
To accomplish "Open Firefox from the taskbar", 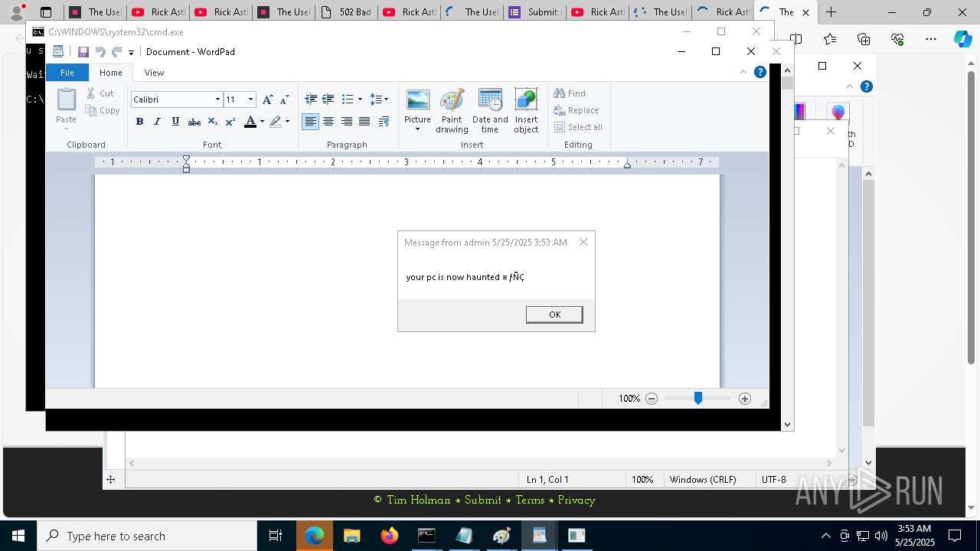I will click(x=389, y=536).
